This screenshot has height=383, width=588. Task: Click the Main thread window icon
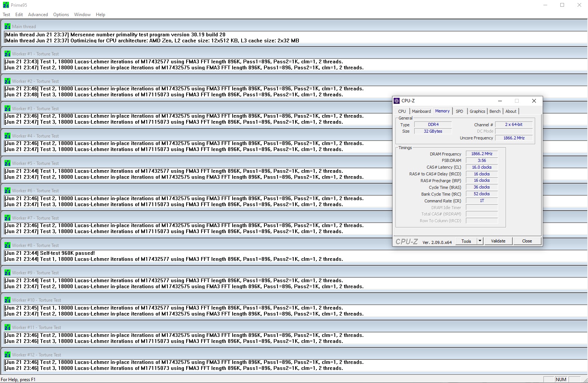pyautogui.click(x=7, y=26)
